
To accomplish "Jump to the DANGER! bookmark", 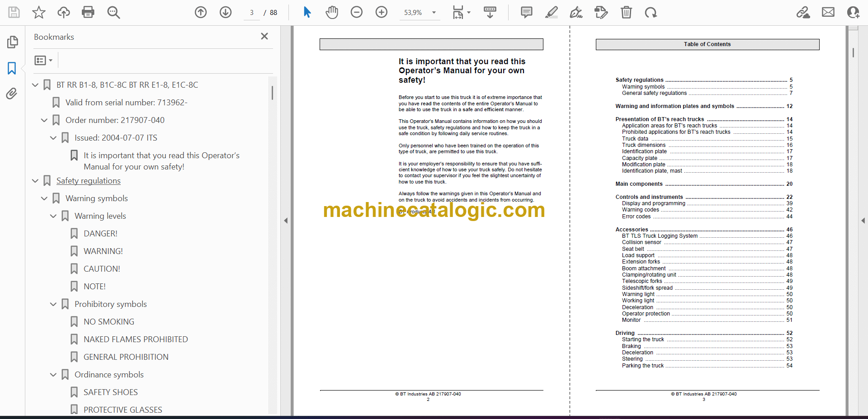I will coord(102,233).
